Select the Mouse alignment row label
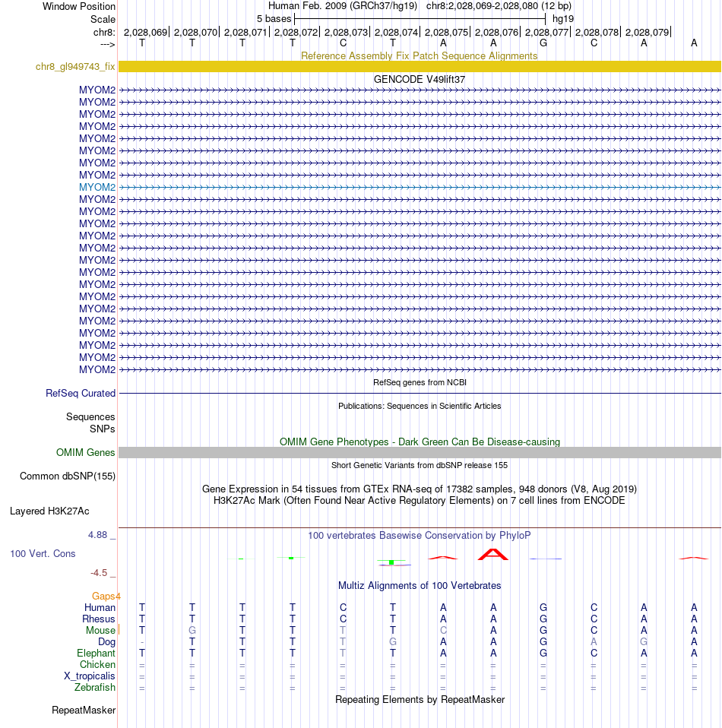Image resolution: width=722 pixels, height=728 pixels. click(100, 631)
